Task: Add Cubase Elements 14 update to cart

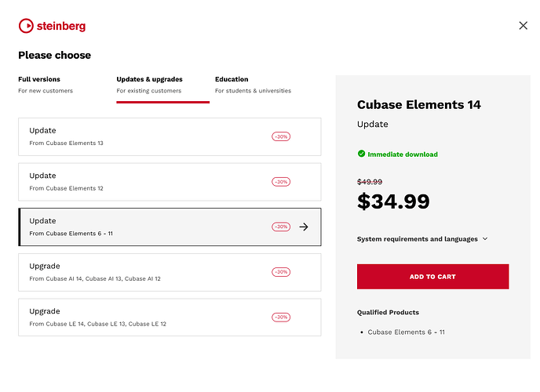Action: [x=432, y=277]
